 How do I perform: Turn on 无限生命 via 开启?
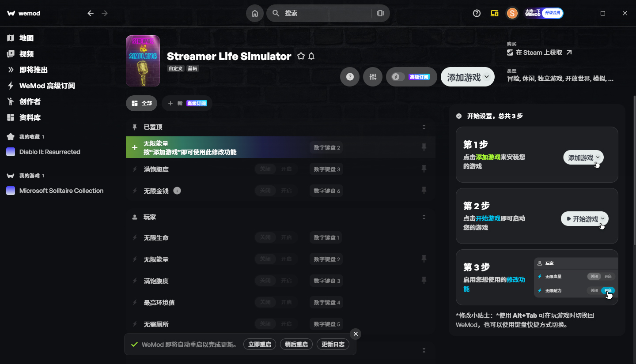287,237
